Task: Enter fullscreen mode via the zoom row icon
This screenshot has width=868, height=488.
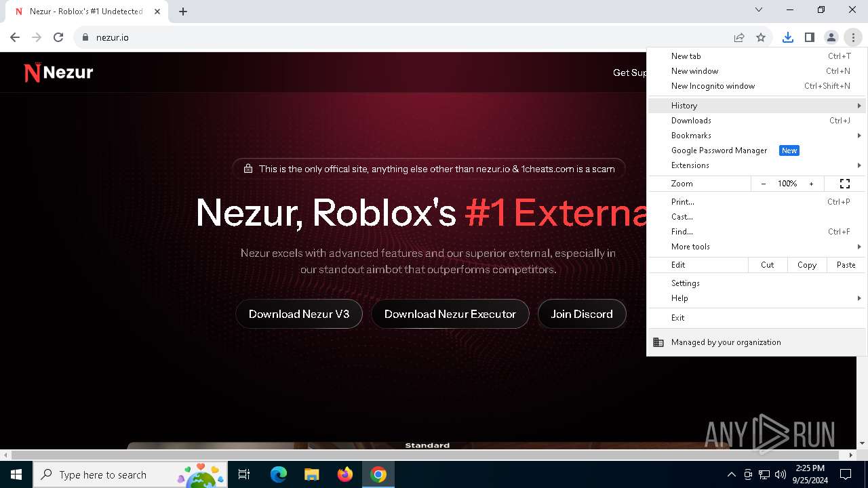Action: pyautogui.click(x=845, y=184)
